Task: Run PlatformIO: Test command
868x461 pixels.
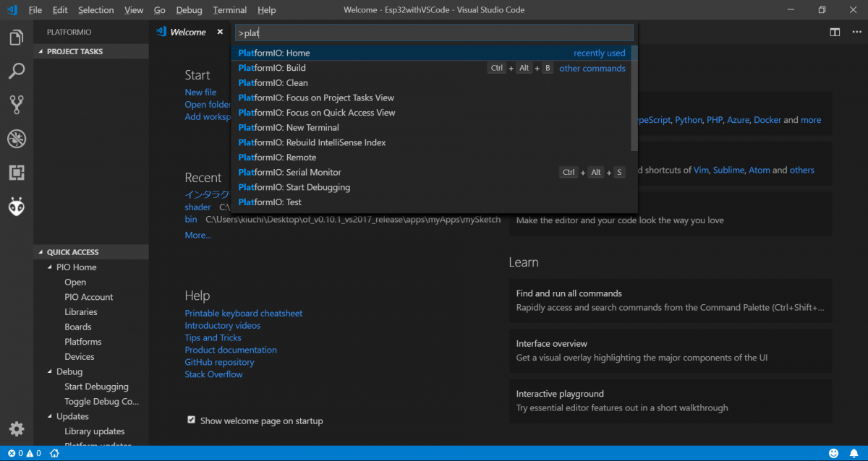Action: click(x=431, y=202)
